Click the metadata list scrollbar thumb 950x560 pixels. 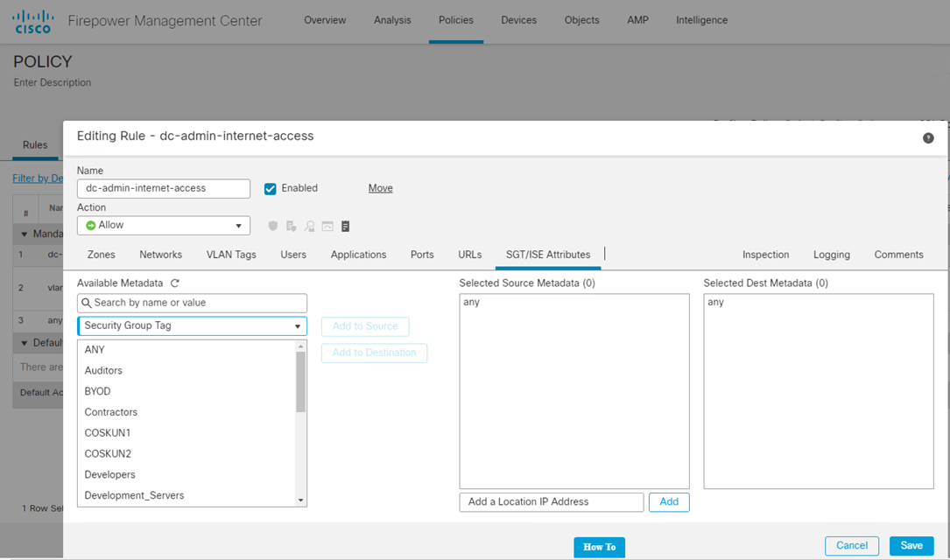coord(300,381)
